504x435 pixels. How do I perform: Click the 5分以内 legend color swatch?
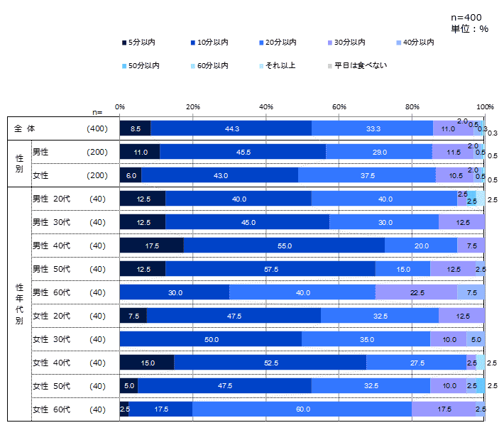124,43
